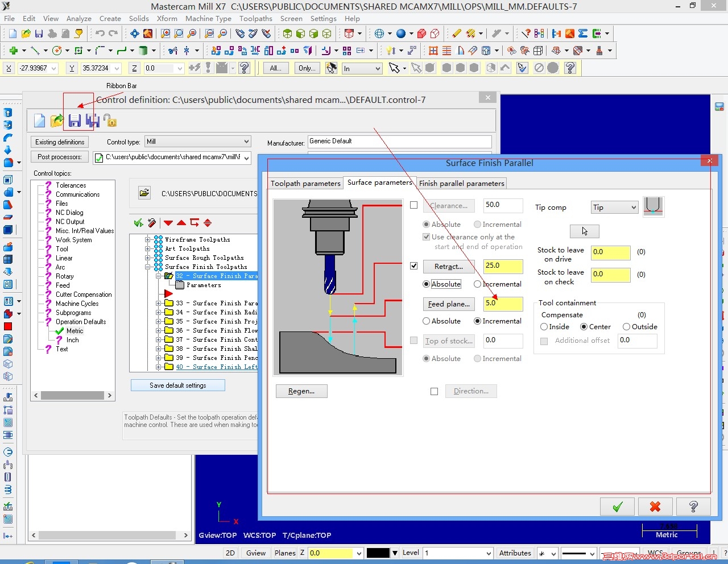Confirm dialog with green checkmark OK button
Screen dimensions: 728x564
point(617,507)
